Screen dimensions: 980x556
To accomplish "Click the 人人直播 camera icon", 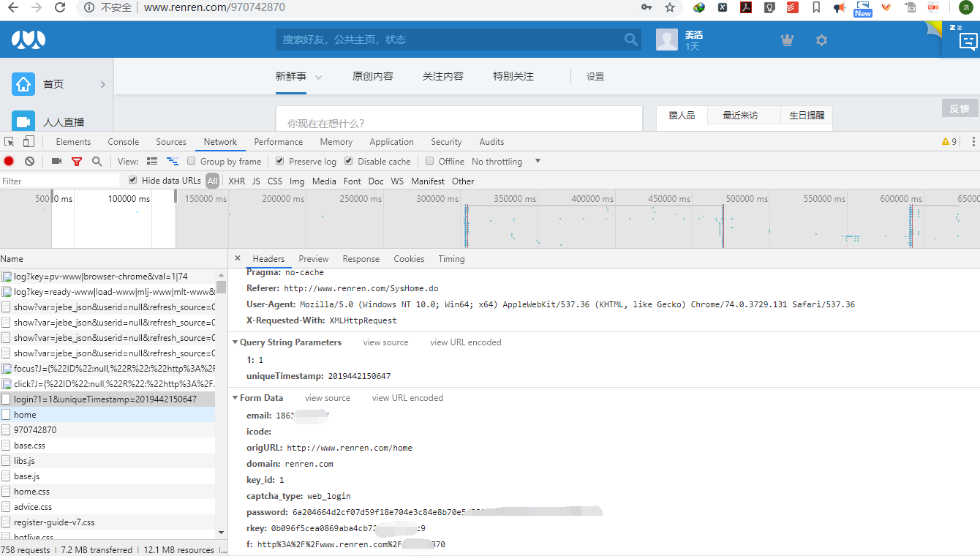I will [x=23, y=122].
